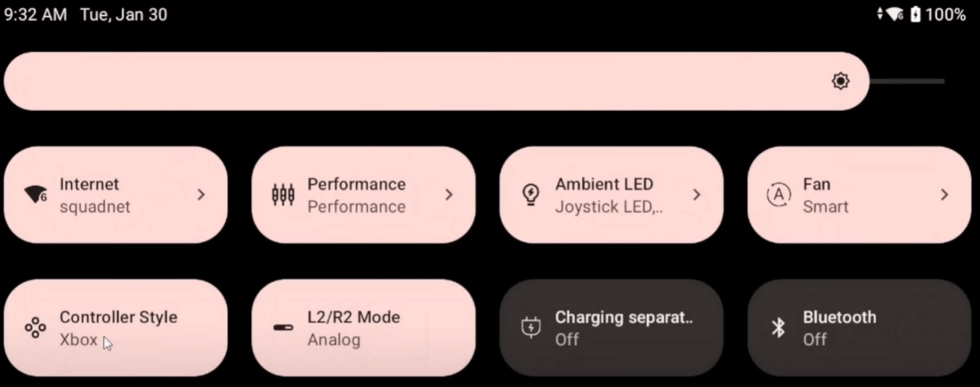Screen dimensions: 980x387
Task: Open the Performance mode options chevron
Action: click(449, 194)
